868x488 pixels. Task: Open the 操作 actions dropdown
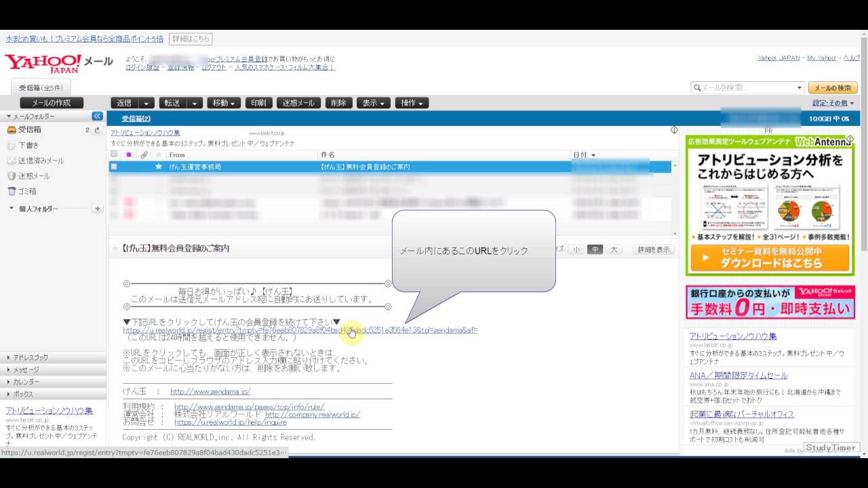tap(412, 103)
